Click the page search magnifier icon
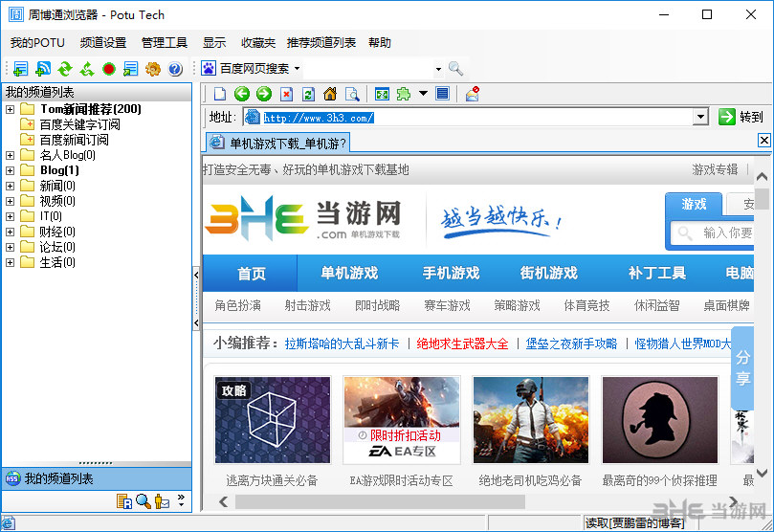 [352, 94]
